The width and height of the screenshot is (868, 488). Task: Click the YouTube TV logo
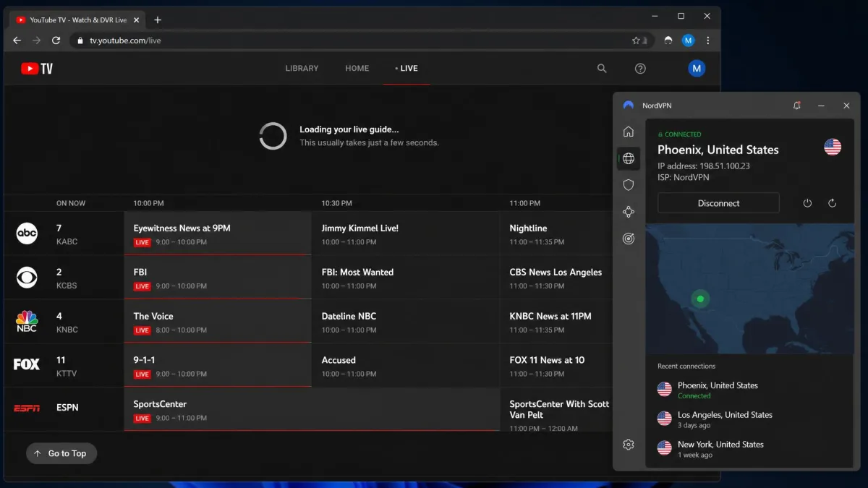(37, 69)
